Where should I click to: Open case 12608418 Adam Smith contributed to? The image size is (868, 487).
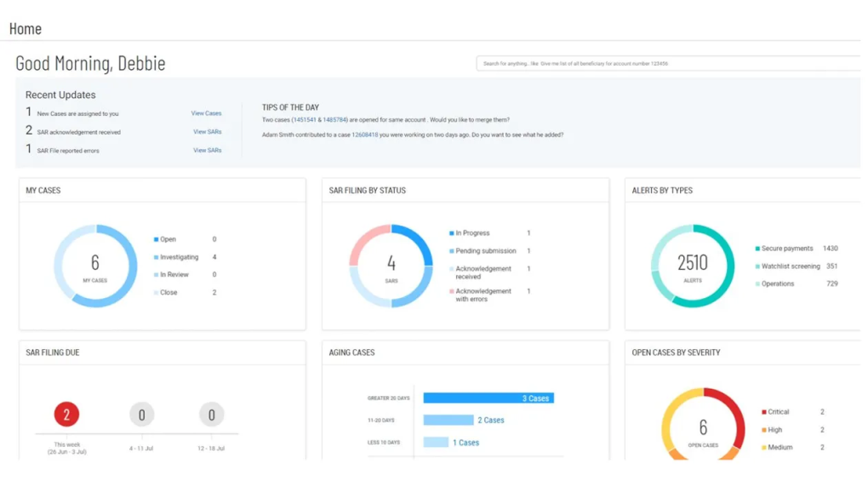[365, 135]
